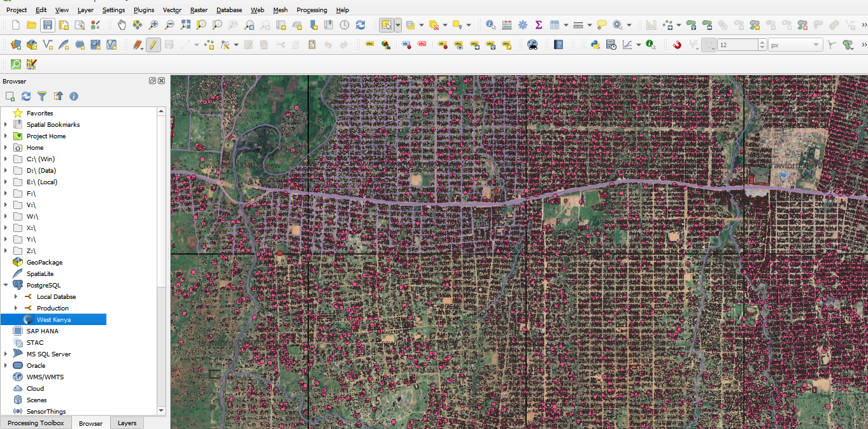Open Select Features tool dropdown arrow
Viewport: 868px width, 429px height.
pyautogui.click(x=398, y=25)
